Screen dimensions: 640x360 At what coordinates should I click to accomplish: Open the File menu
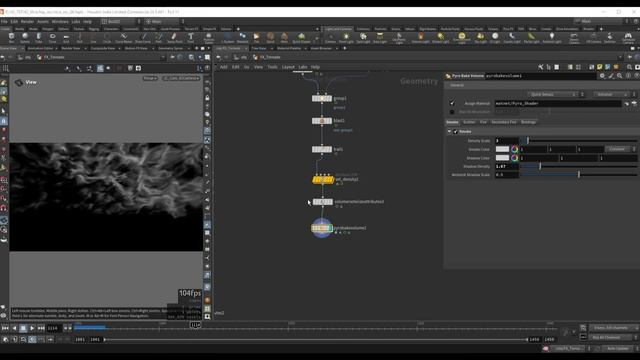pyautogui.click(x=4, y=21)
